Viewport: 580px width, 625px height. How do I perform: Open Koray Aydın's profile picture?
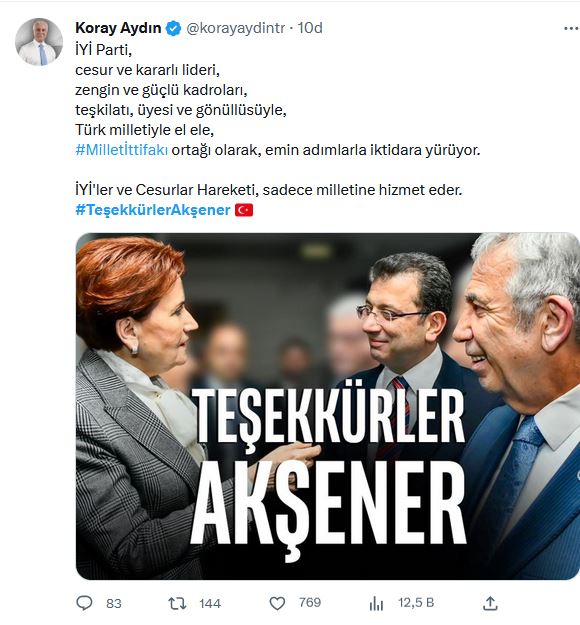point(39,41)
